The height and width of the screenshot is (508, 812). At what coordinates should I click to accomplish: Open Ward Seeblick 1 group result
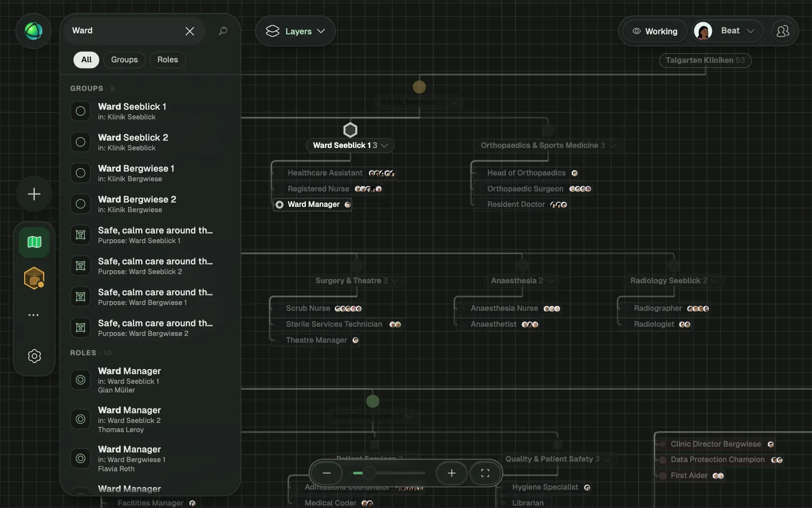(150, 111)
